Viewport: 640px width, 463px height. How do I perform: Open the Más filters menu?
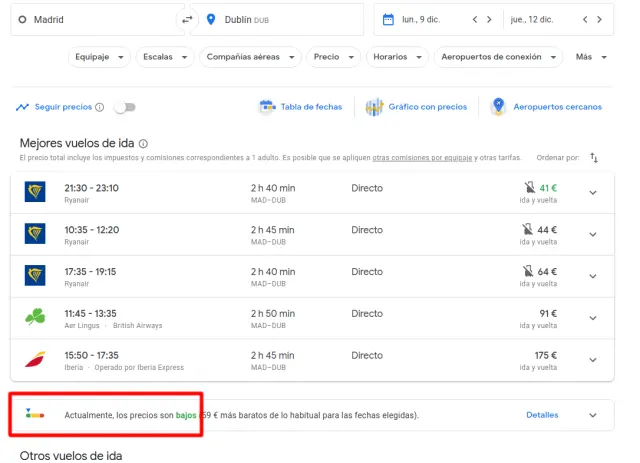click(x=590, y=57)
